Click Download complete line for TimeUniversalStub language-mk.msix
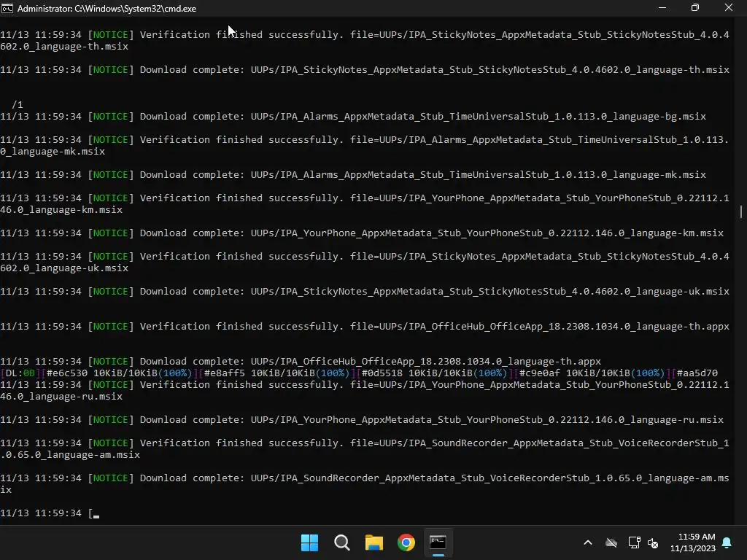This screenshot has width=747, height=560. tap(353, 175)
